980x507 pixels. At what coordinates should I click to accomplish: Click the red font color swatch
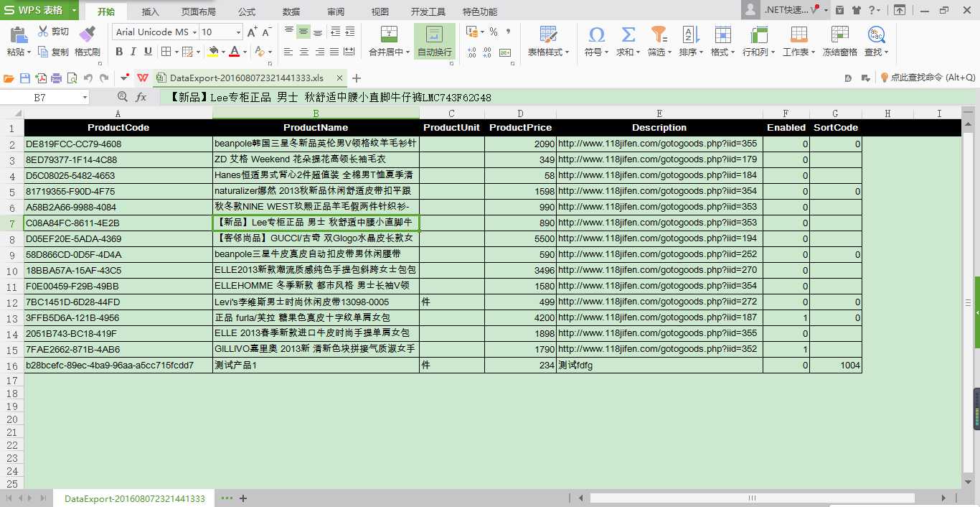tap(234, 52)
